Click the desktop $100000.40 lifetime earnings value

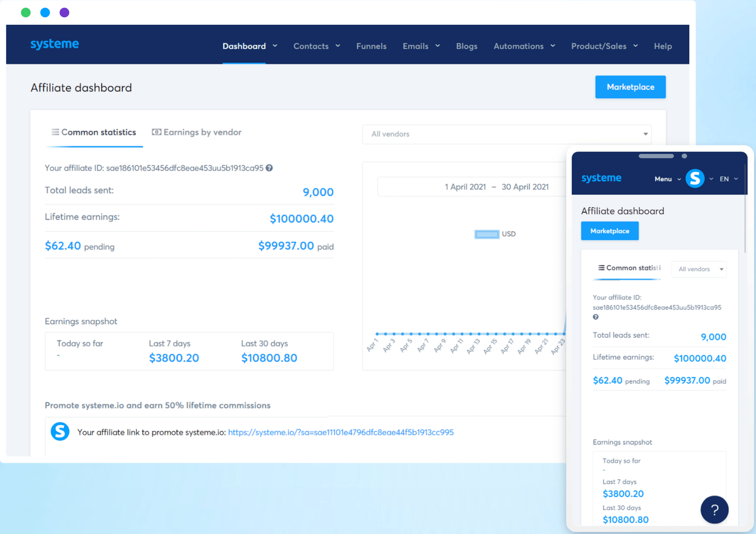301,219
